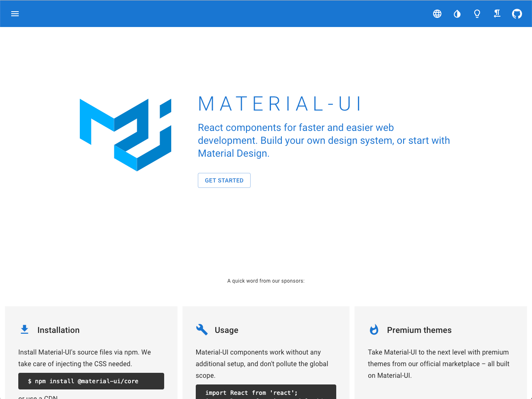532x399 pixels.
Task: Click the Premium themes heading
Action: (419, 330)
